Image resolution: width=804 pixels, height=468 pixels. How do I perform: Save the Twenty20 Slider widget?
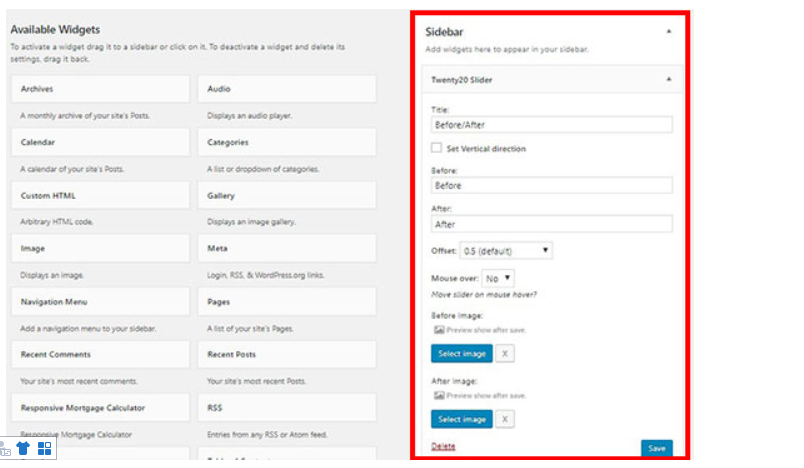[x=656, y=448]
